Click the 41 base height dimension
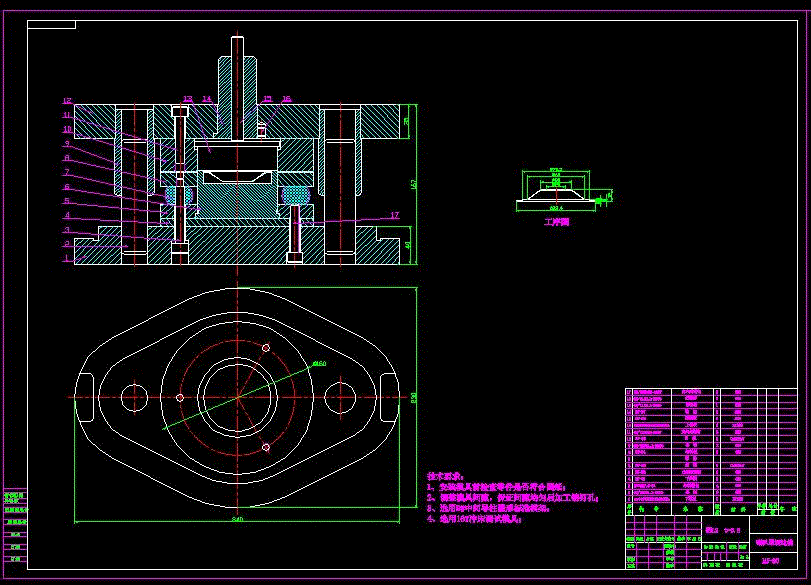 click(408, 245)
